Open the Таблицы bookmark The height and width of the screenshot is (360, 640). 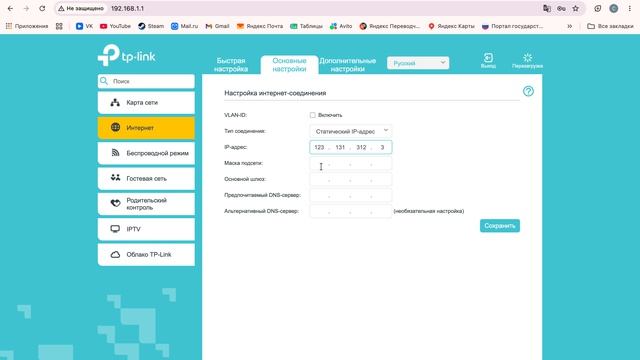click(x=307, y=26)
